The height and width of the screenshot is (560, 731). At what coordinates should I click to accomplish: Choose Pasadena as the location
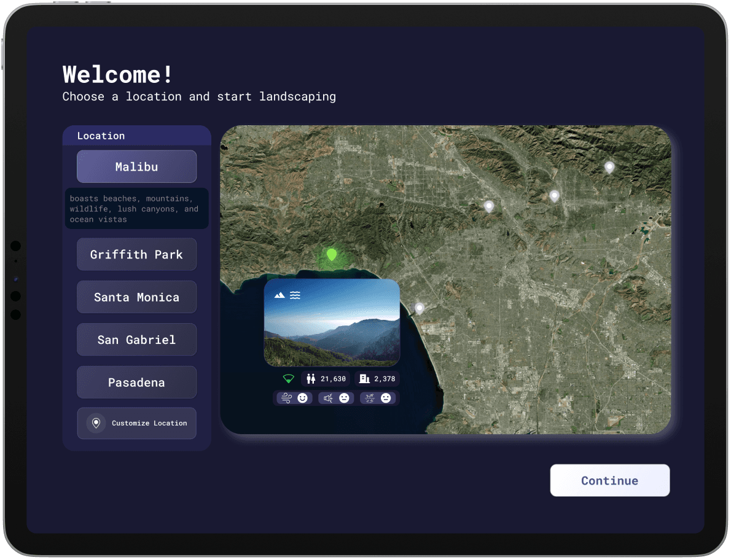(x=136, y=383)
